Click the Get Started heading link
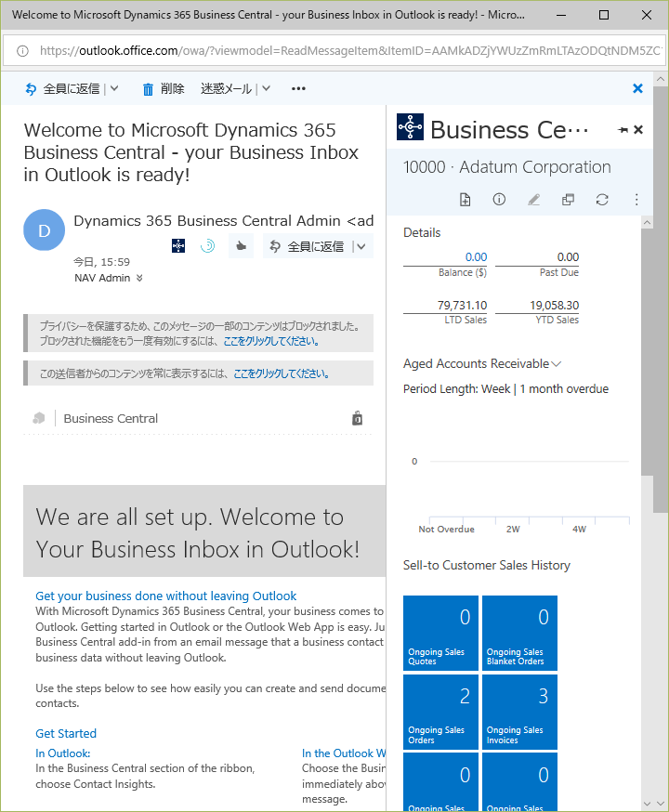Screen dimensions: 669x812 click(x=66, y=733)
